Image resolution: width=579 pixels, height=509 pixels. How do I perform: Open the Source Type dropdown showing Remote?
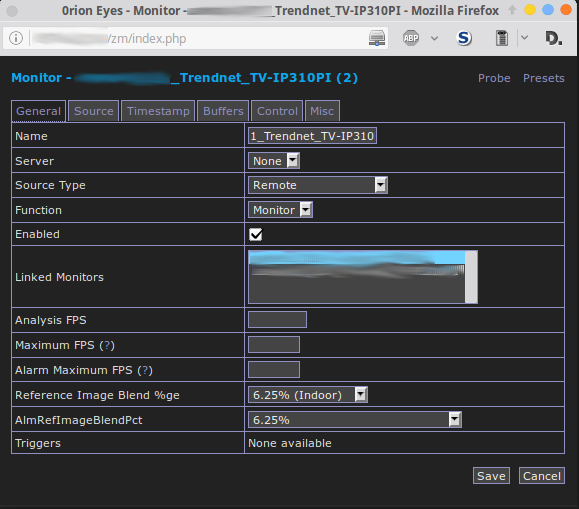coord(318,185)
